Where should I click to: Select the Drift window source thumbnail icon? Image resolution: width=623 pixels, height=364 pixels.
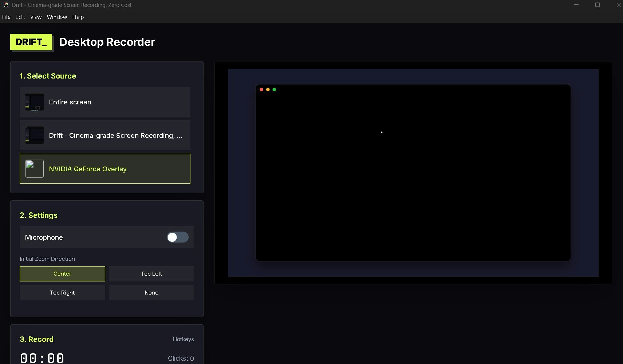[x=35, y=136]
